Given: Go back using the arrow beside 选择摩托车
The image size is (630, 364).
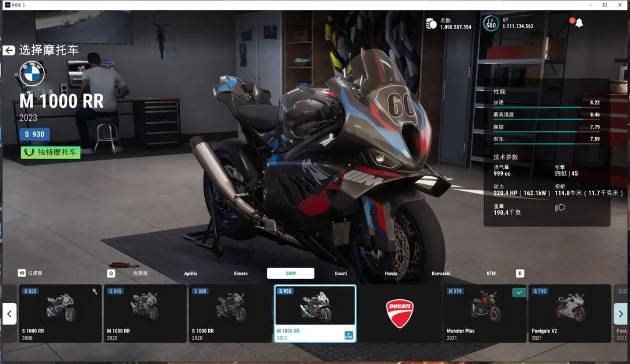Looking at the screenshot, I should click(x=9, y=50).
